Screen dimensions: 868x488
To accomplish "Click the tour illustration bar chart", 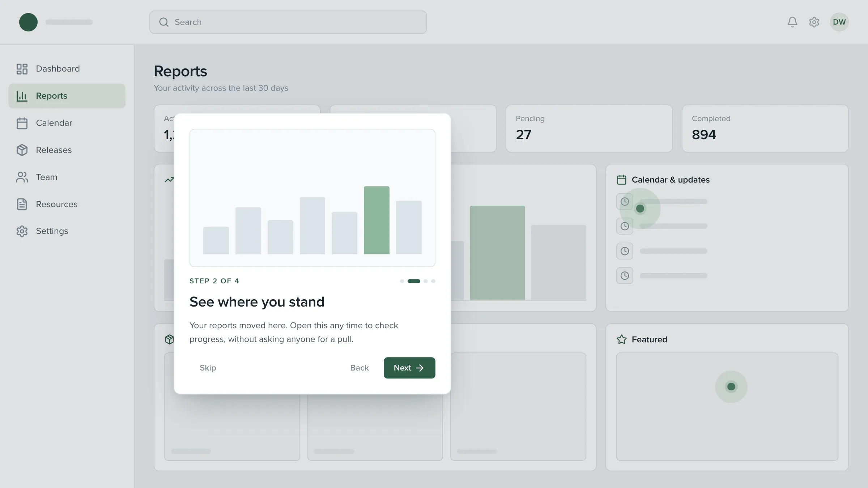I will 312,198.
